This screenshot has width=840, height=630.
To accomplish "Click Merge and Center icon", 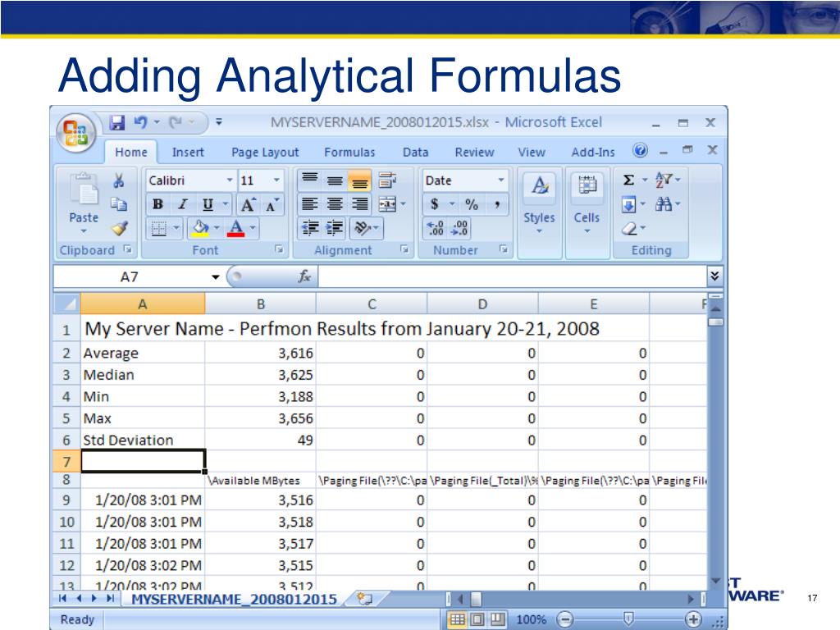I will coord(387,204).
